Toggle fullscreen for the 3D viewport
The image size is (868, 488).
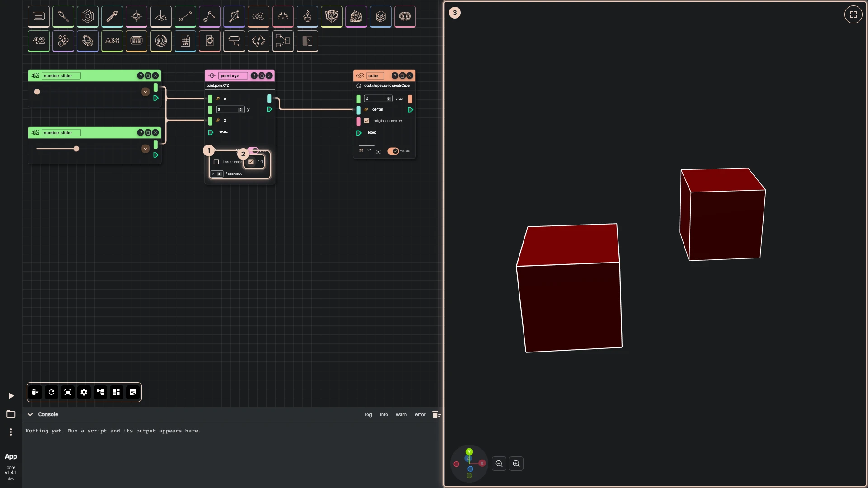pyautogui.click(x=854, y=14)
